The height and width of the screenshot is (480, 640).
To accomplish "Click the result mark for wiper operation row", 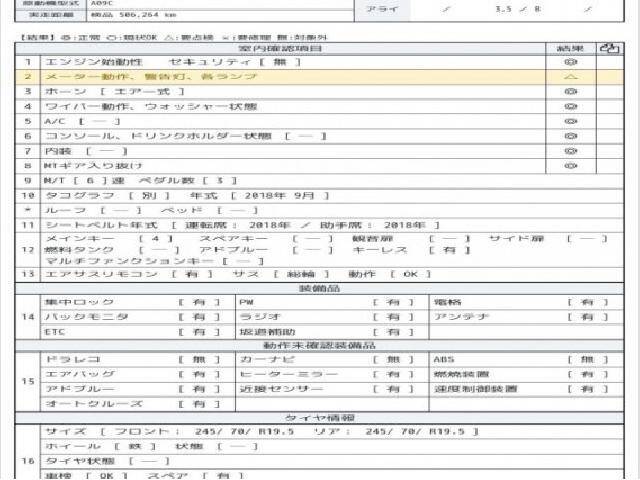I will (x=570, y=106).
